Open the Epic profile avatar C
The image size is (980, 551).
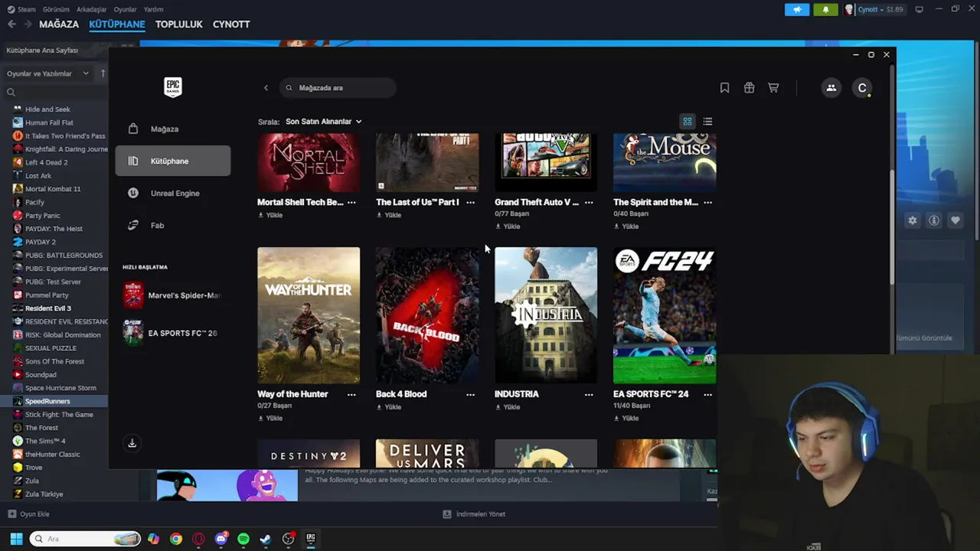[x=862, y=88]
